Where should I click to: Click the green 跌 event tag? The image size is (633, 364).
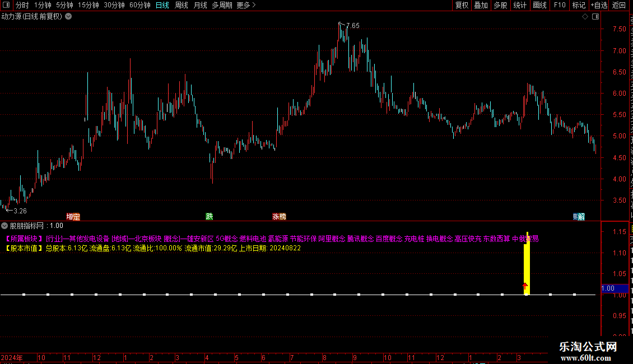209,217
